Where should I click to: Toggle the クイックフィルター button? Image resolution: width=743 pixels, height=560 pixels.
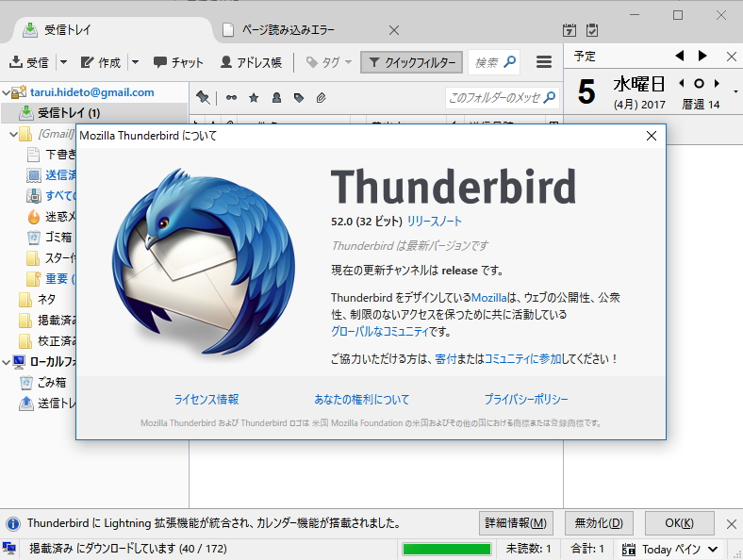click(411, 62)
